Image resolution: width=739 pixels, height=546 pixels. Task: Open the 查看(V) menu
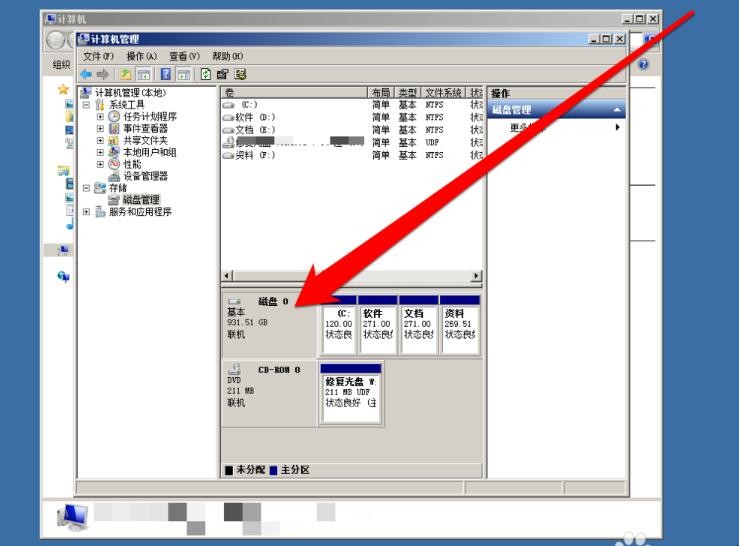(x=184, y=56)
